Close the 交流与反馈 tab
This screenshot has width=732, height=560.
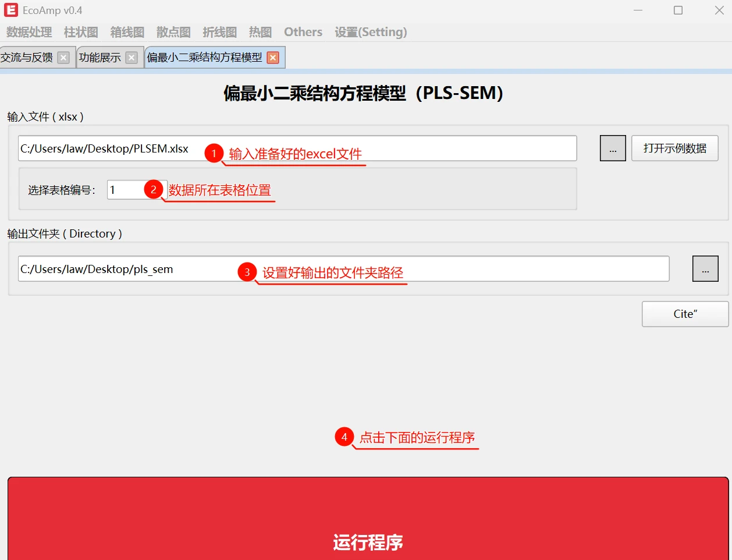coord(64,58)
